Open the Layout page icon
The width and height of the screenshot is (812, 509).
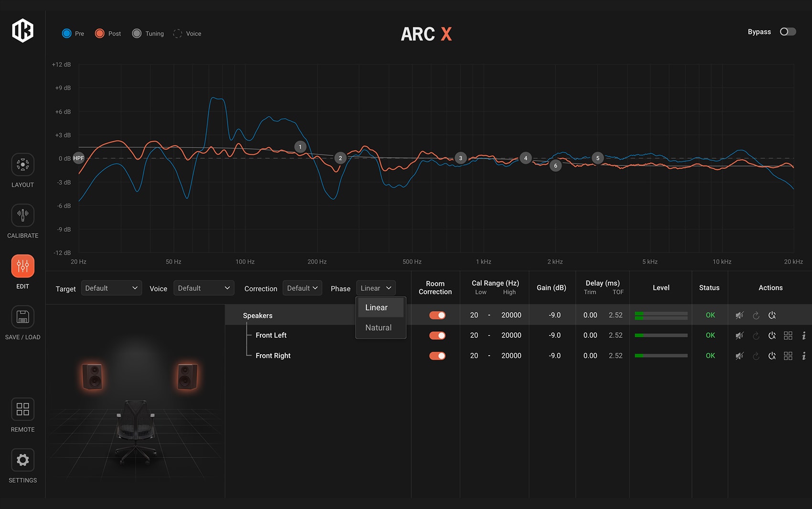(x=22, y=165)
